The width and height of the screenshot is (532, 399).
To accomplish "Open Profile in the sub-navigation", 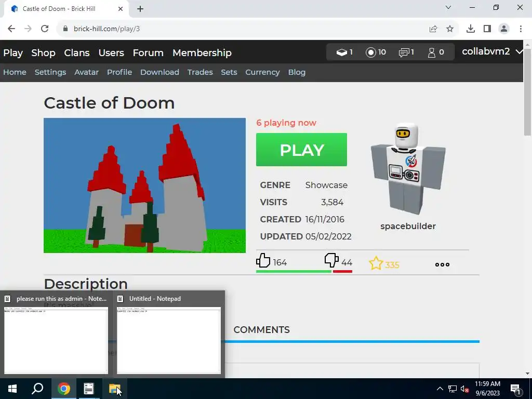I will [119, 72].
